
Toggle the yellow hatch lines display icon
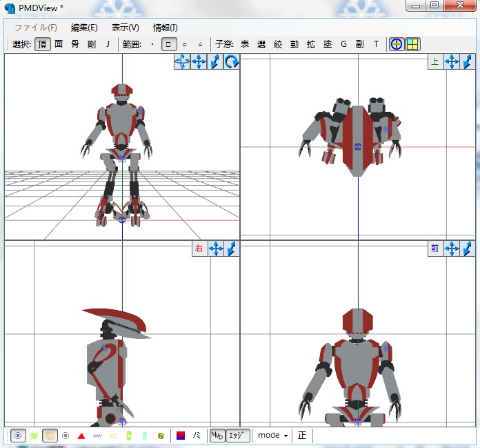pos(113,436)
